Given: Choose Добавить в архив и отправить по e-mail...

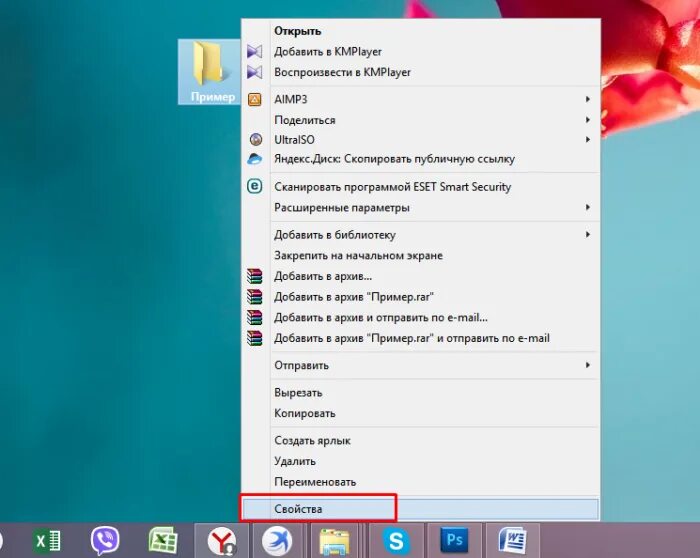Looking at the screenshot, I should tap(421, 317).
